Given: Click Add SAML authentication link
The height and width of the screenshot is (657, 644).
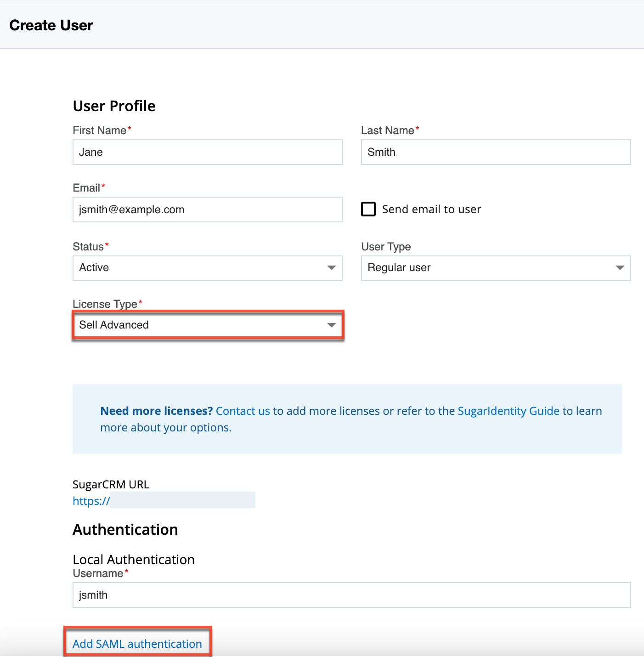Looking at the screenshot, I should [x=137, y=644].
